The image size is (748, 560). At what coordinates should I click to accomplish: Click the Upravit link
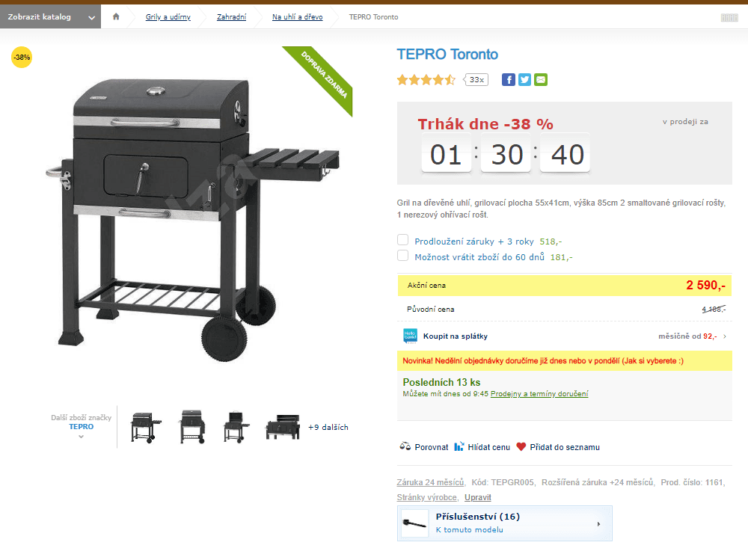point(477,497)
